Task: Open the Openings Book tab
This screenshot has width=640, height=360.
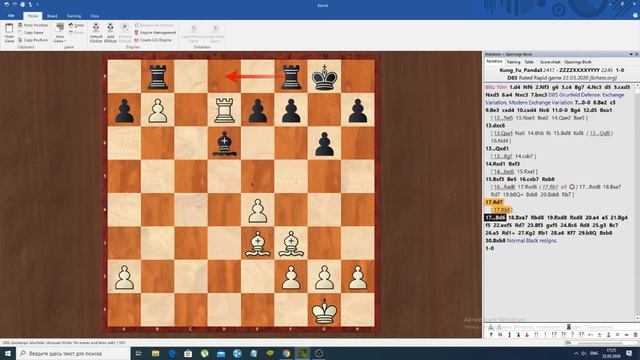Action: tap(578, 62)
